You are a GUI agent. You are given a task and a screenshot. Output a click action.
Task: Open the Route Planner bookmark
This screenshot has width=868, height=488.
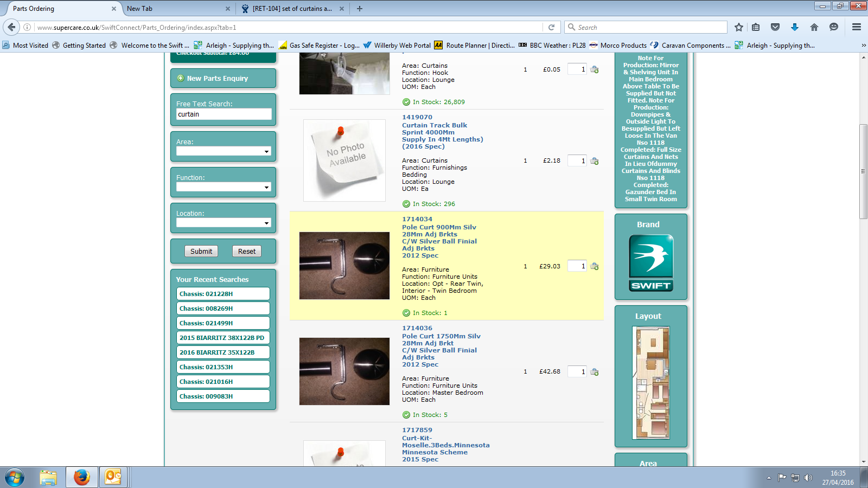[475, 46]
